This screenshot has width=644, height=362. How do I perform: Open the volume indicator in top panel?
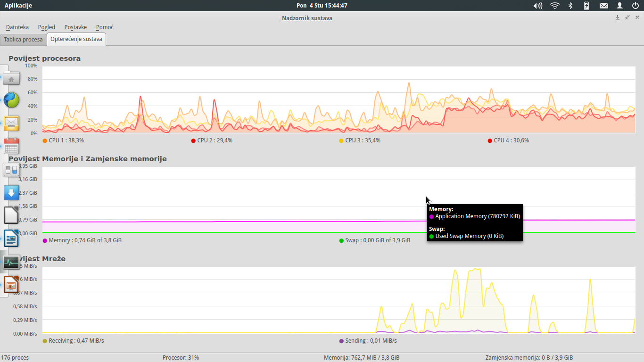[537, 6]
